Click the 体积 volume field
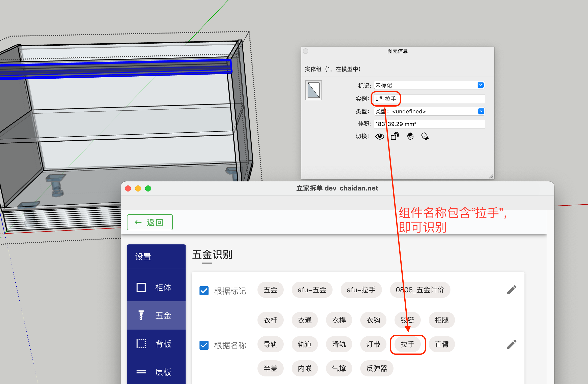588x384 pixels. pyautogui.click(x=429, y=124)
